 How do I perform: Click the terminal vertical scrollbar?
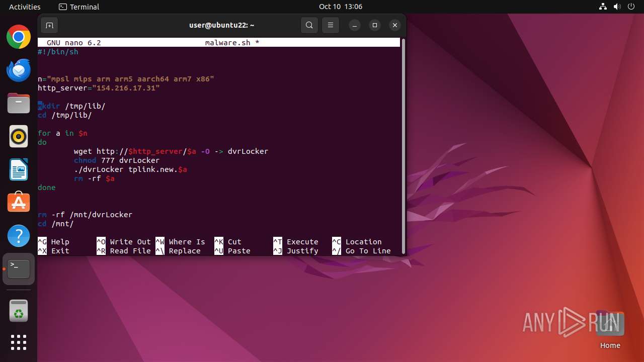point(403,146)
